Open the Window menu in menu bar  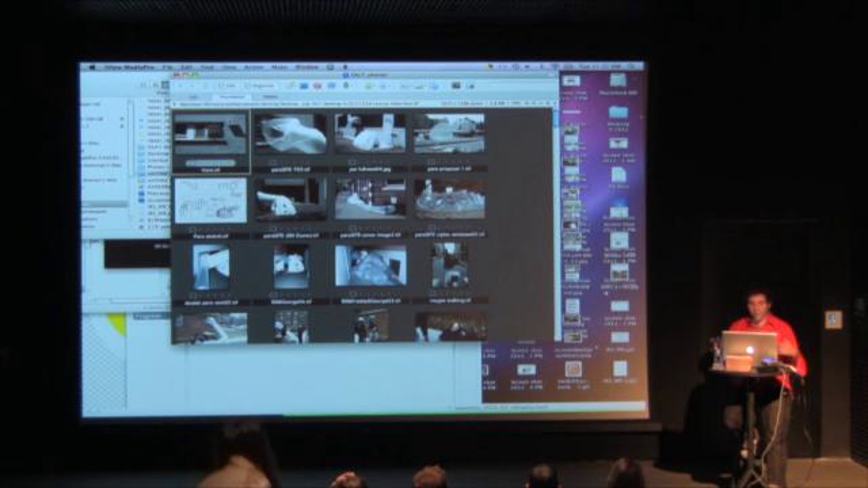click(307, 68)
